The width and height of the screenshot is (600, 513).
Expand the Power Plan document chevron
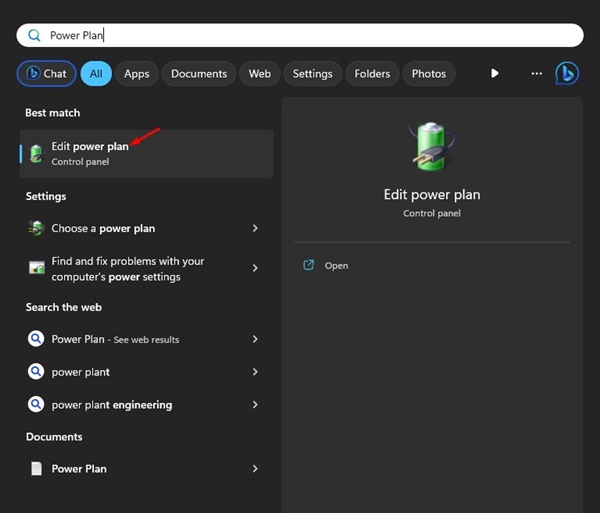255,469
